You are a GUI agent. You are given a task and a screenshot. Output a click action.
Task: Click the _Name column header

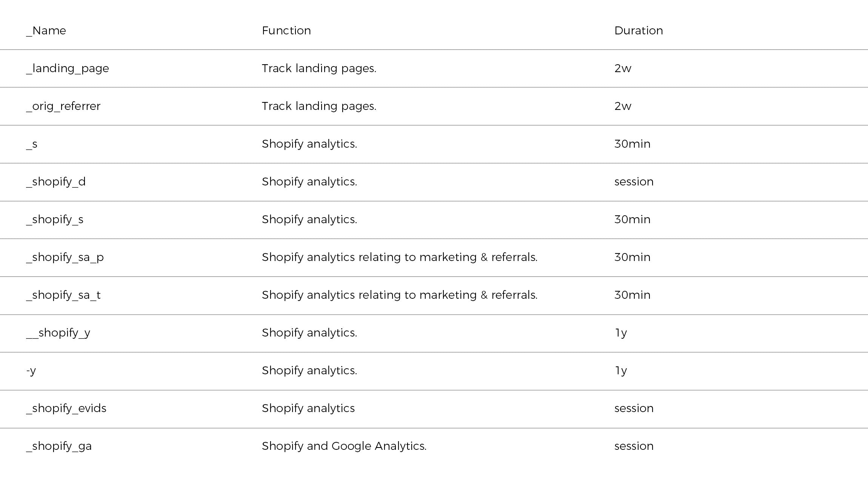[x=46, y=31]
